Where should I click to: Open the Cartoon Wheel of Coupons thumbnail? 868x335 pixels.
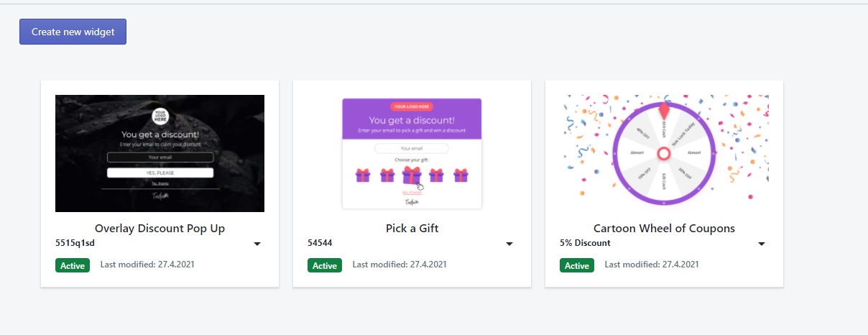pos(664,153)
